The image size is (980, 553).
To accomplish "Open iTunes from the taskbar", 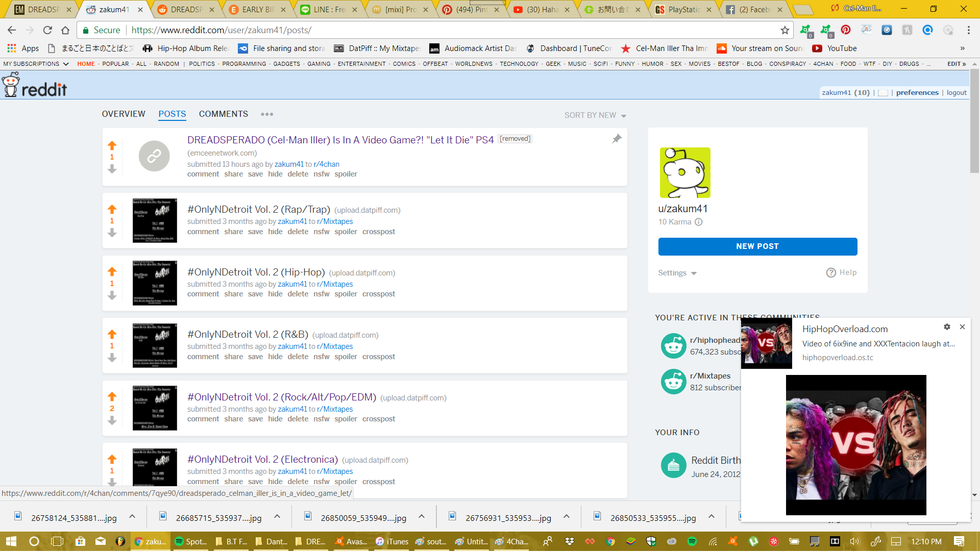I will pyautogui.click(x=392, y=541).
